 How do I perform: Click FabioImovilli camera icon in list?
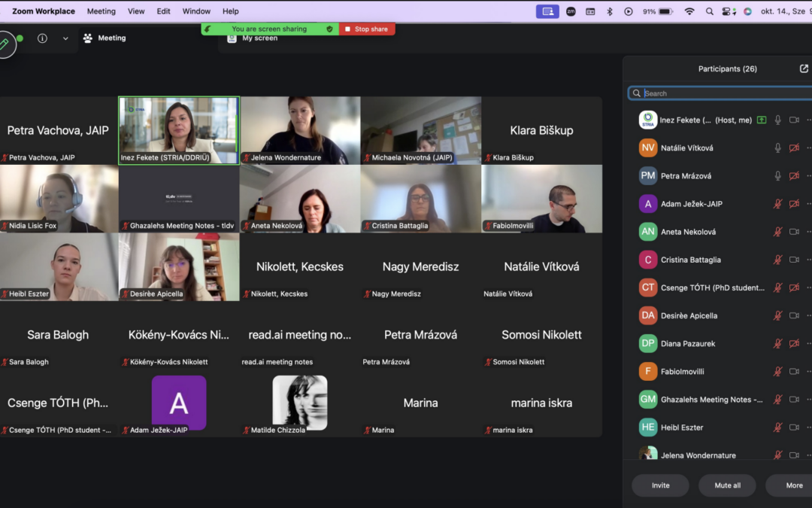point(794,372)
